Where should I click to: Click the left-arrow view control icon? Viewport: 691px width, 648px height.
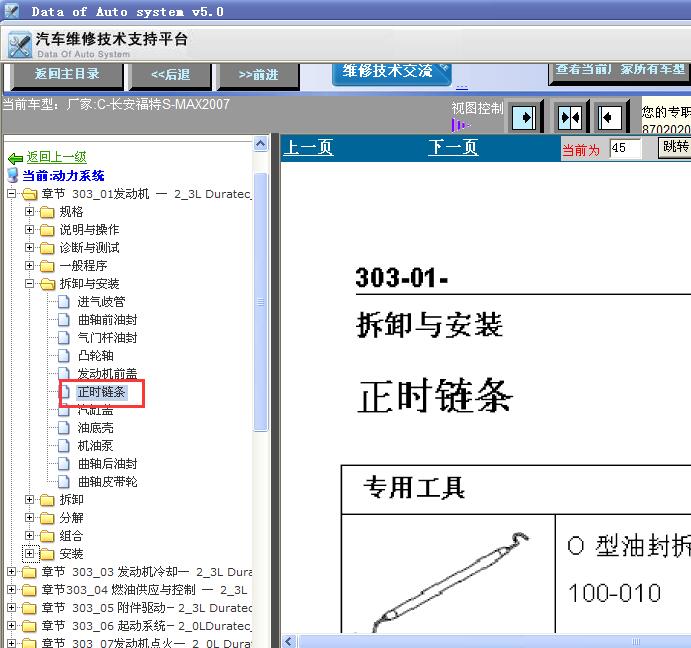[610, 117]
